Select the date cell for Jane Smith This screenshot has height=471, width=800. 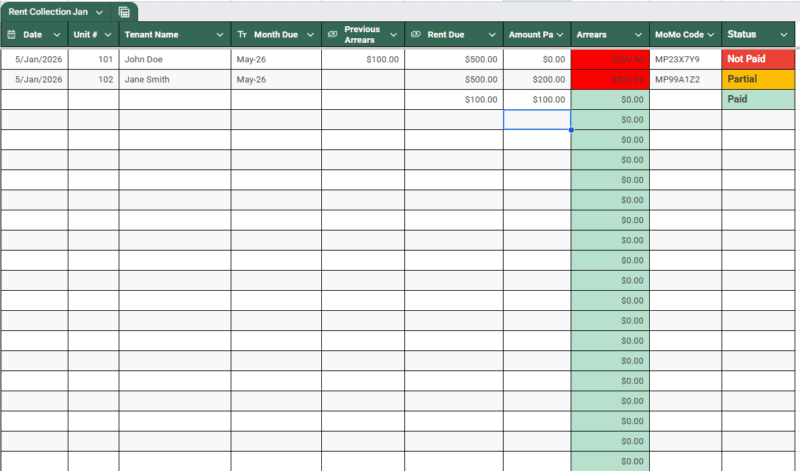tap(34, 79)
